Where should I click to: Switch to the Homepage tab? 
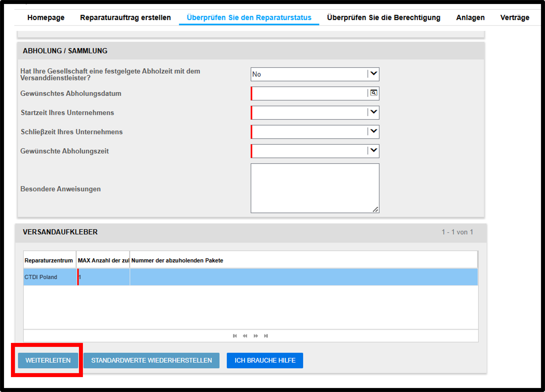46,18
